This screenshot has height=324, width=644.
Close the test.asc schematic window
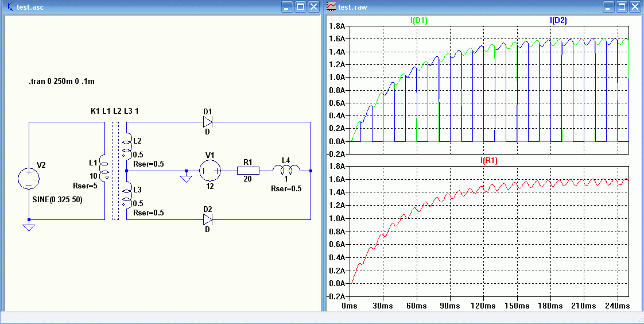coord(314,6)
